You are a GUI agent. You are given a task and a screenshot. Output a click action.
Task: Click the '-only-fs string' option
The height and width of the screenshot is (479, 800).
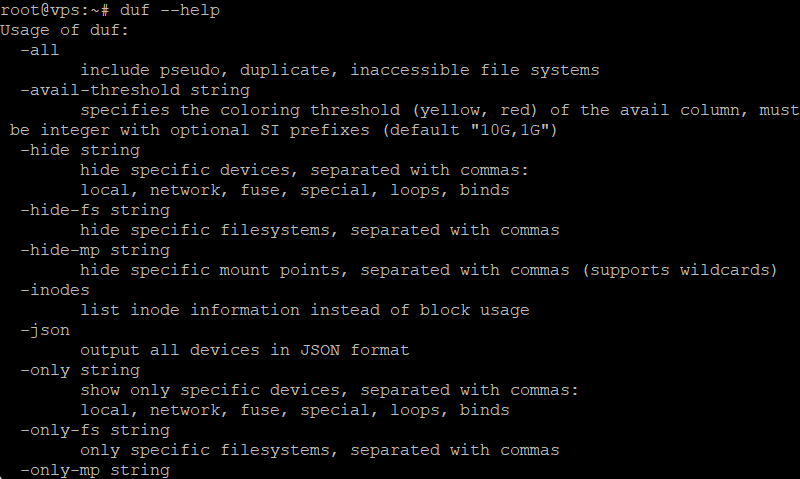pos(95,430)
